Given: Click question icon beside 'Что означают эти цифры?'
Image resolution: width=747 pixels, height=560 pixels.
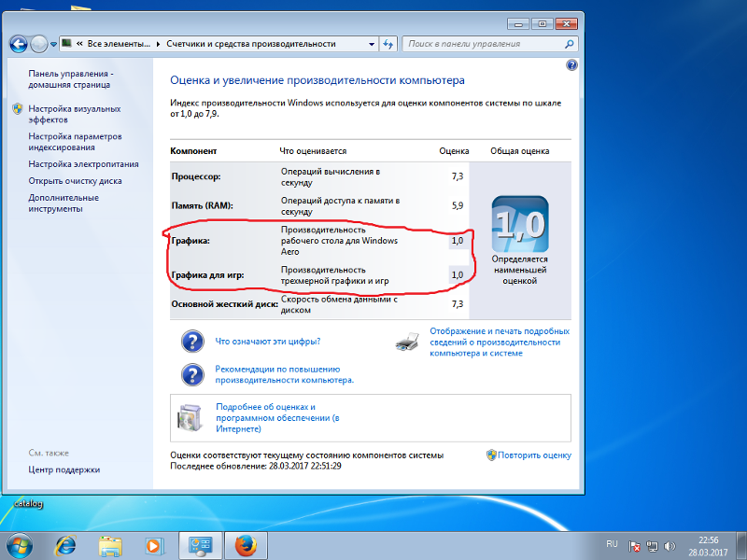Looking at the screenshot, I should pyautogui.click(x=193, y=342).
